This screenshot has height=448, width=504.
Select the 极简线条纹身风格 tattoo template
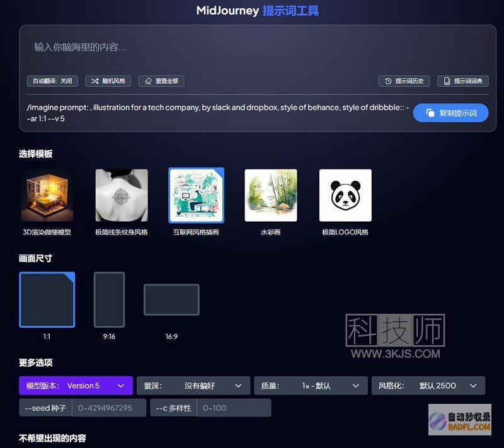click(x=122, y=195)
